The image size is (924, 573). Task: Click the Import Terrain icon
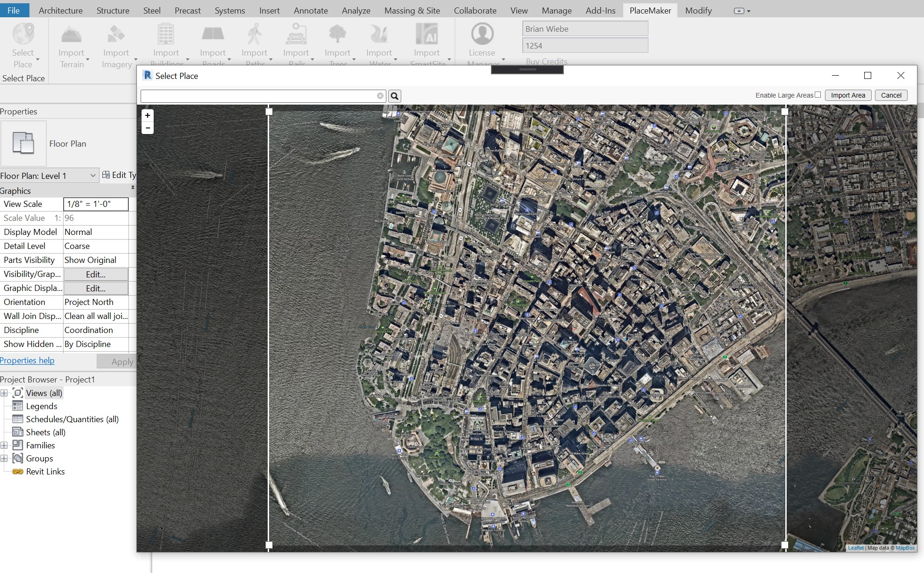(71, 35)
